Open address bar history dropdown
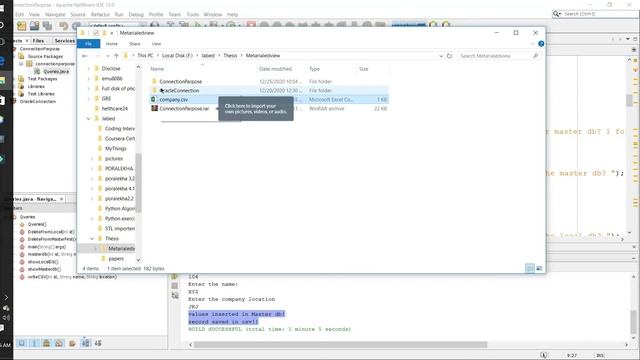640x360 pixels. pyautogui.click(x=441, y=56)
